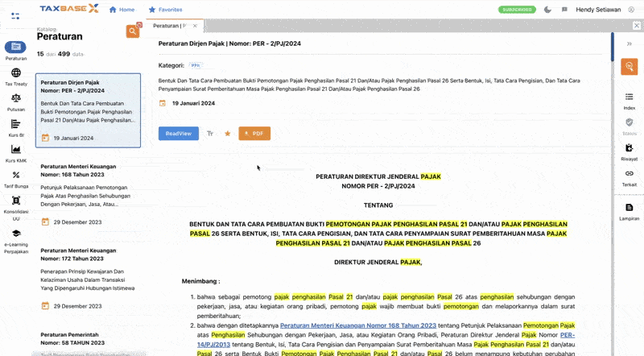Close the Peraturan document tab
644x356 pixels.
tap(196, 26)
